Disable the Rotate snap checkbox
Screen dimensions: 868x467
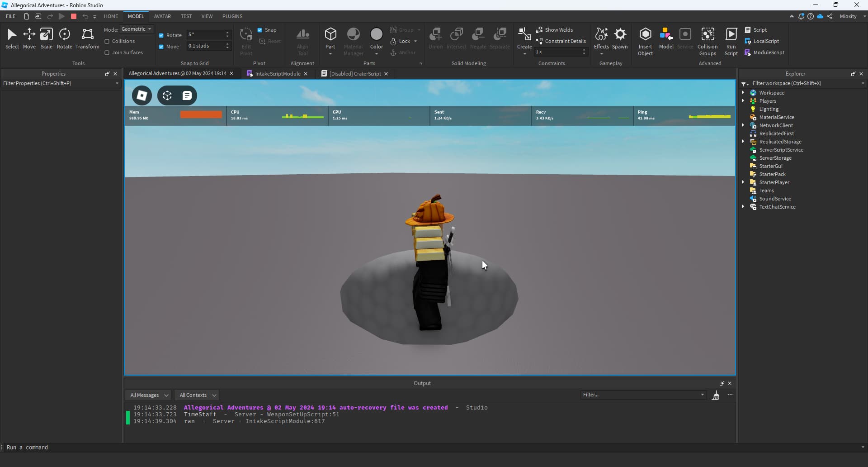tap(161, 35)
